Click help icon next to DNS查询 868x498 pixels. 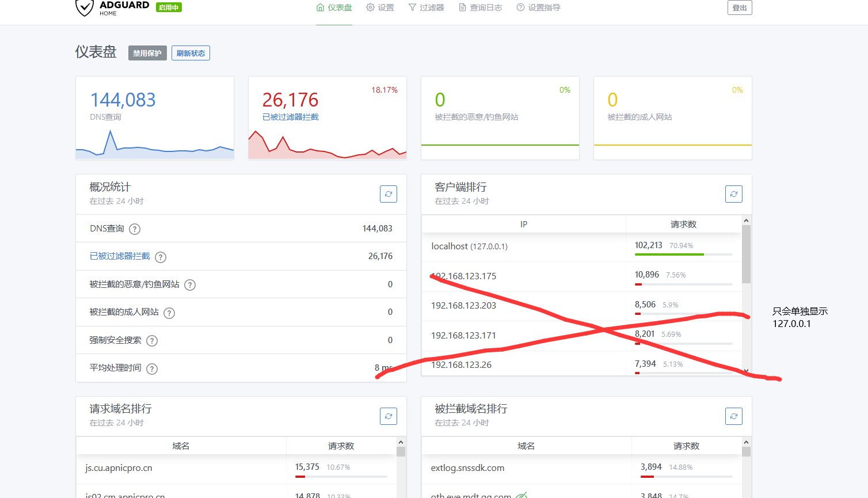pos(135,229)
